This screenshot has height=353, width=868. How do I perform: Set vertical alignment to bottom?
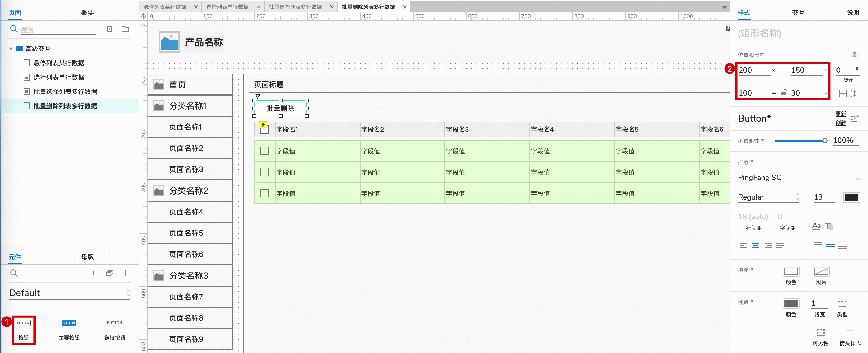pyautogui.click(x=843, y=247)
